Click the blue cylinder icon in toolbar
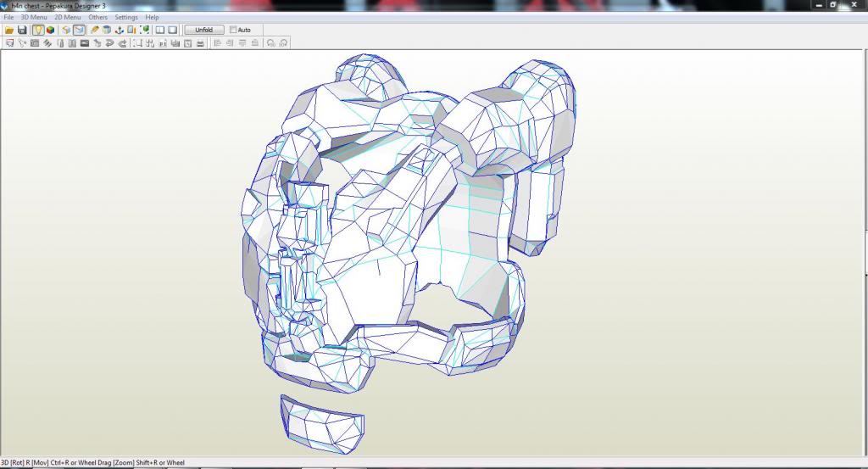The height and width of the screenshot is (469, 868). click(107, 30)
